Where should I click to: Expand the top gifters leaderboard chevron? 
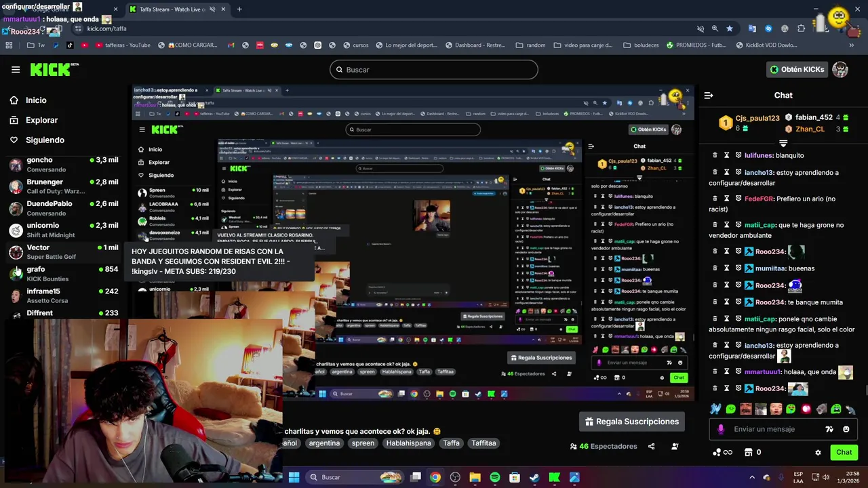pos(783,144)
